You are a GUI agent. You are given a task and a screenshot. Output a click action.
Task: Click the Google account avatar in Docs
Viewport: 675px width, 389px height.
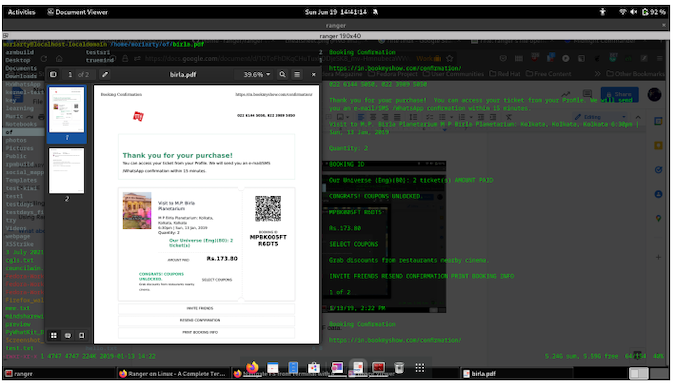click(x=654, y=94)
